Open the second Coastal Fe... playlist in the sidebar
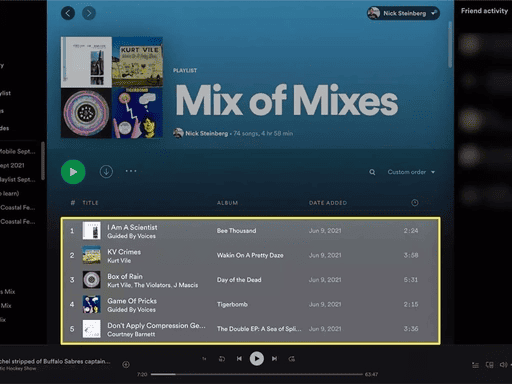The width and height of the screenshot is (512, 384). click(17, 221)
